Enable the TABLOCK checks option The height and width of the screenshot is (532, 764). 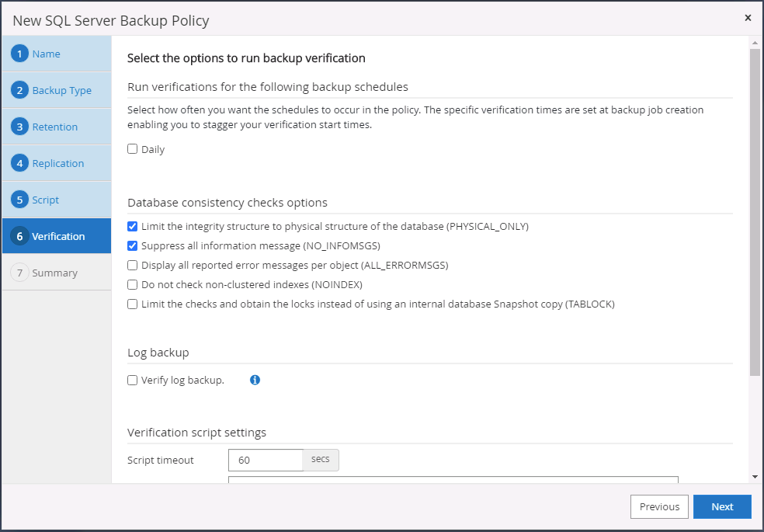[133, 304]
